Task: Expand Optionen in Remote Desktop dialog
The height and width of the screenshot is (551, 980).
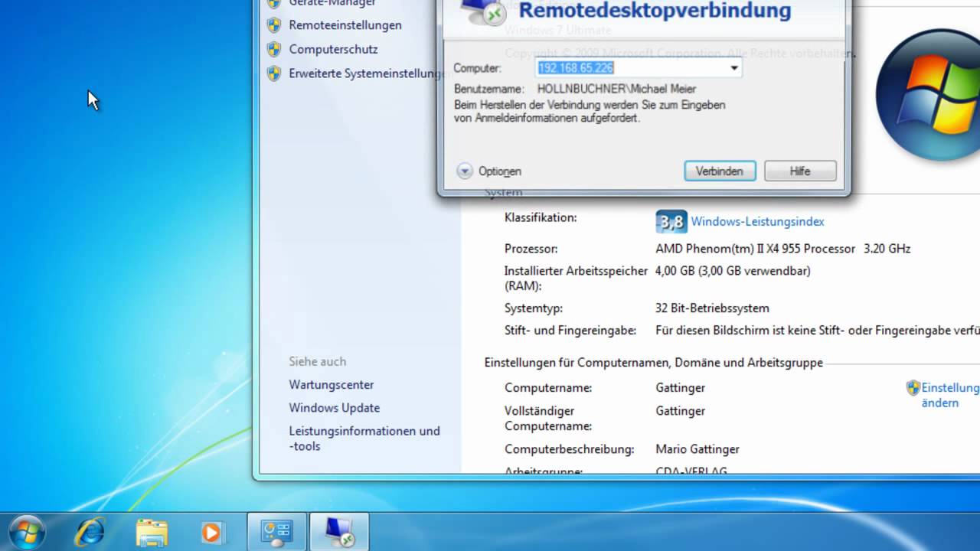Action: click(x=489, y=171)
